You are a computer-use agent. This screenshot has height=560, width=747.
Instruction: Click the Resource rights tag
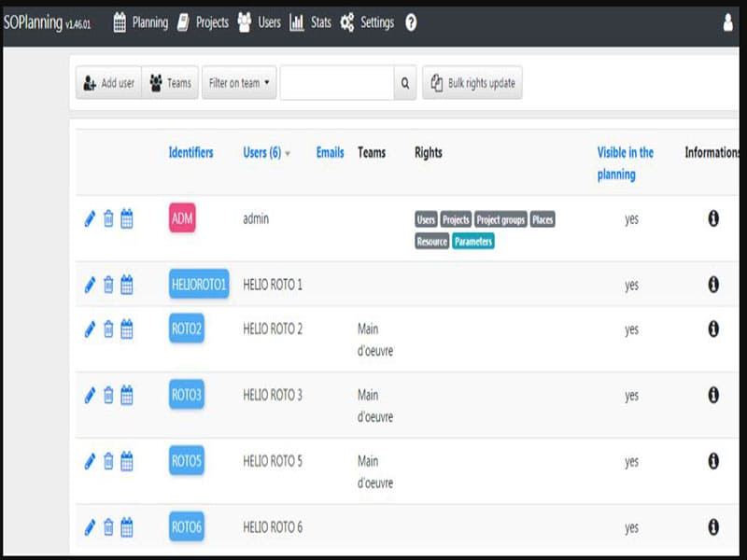pos(432,242)
